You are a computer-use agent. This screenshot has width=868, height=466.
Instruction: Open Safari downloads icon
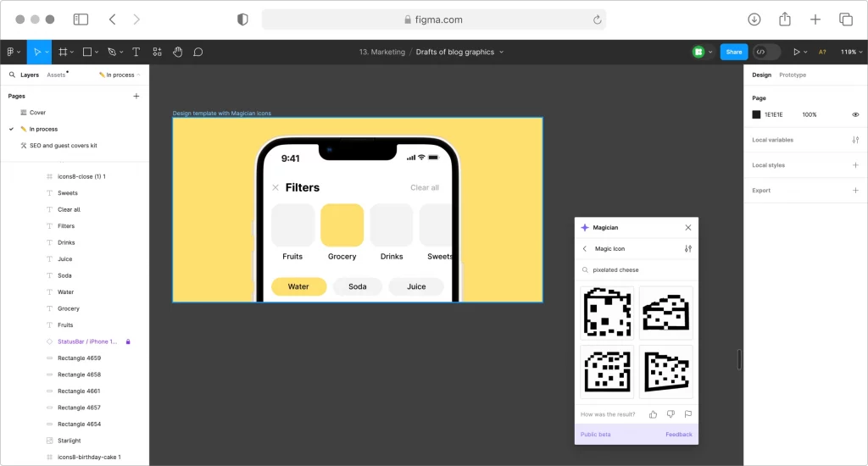[x=754, y=19]
